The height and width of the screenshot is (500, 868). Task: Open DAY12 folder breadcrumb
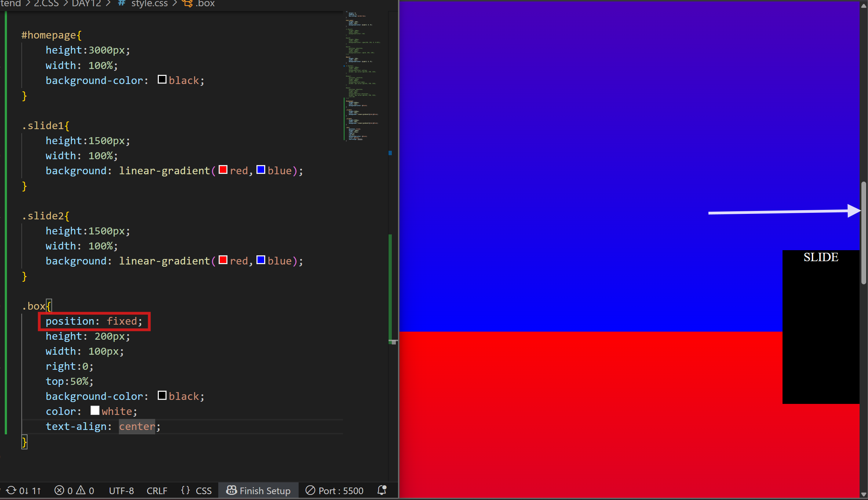[86, 4]
